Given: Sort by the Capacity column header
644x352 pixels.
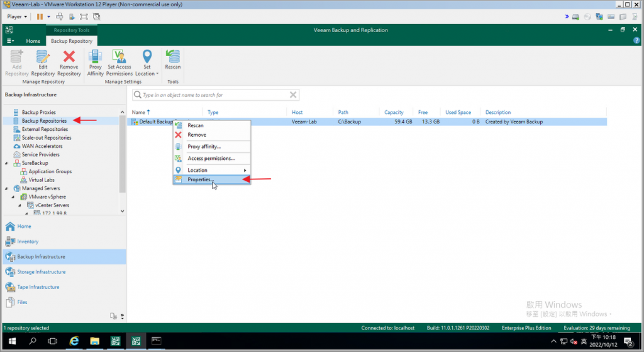Looking at the screenshot, I should pos(394,112).
